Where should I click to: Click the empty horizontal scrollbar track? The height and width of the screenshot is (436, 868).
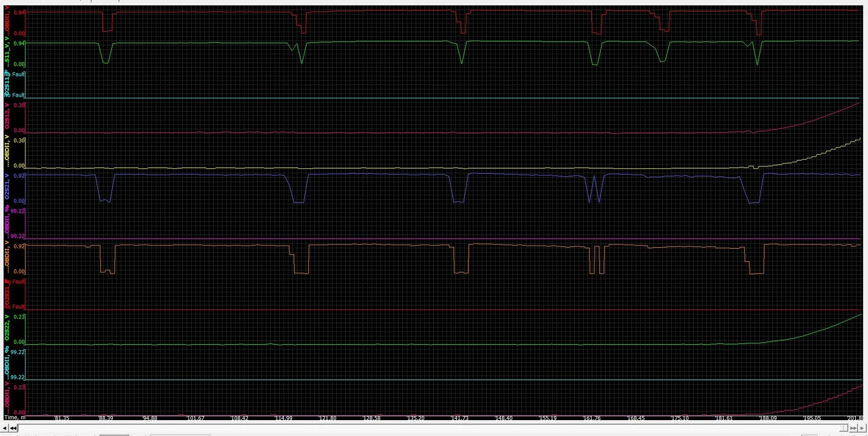click(x=429, y=428)
